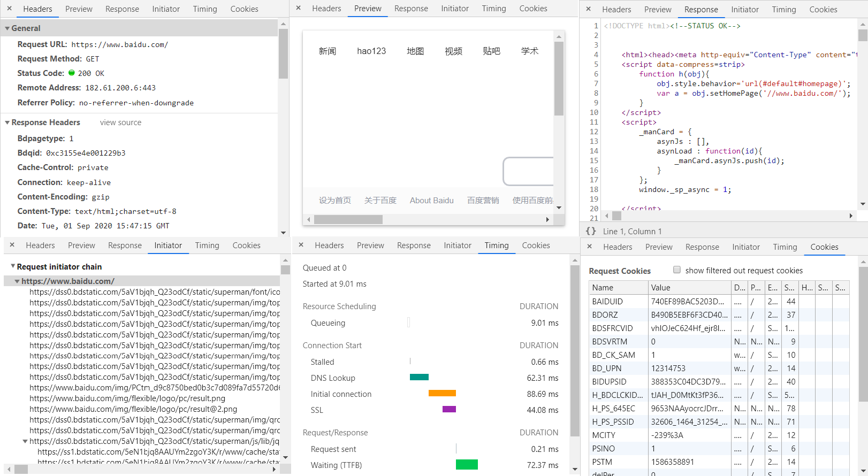
Task: Click the About Baidu link in preview
Action: pos(431,201)
